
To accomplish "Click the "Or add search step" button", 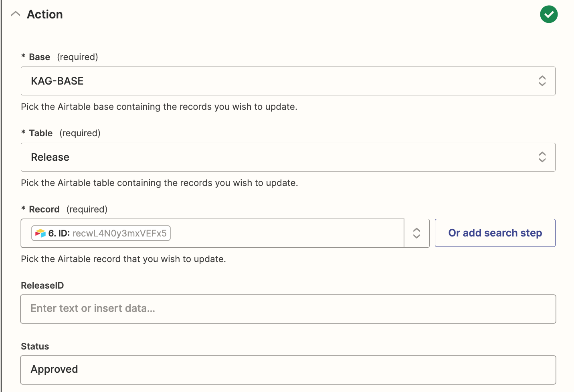I will pos(495,233).
